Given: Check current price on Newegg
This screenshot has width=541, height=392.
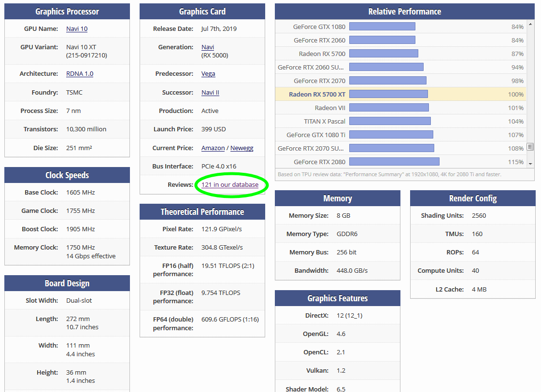Looking at the screenshot, I should [x=242, y=148].
